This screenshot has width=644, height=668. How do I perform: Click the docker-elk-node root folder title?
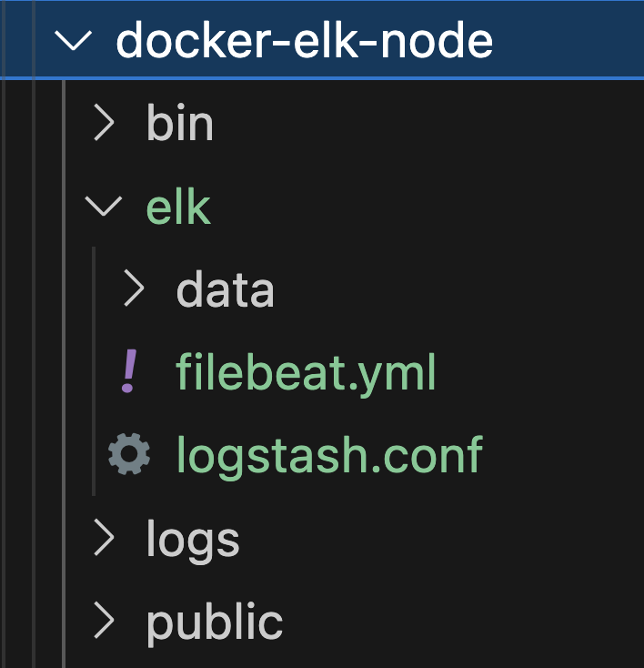click(304, 42)
